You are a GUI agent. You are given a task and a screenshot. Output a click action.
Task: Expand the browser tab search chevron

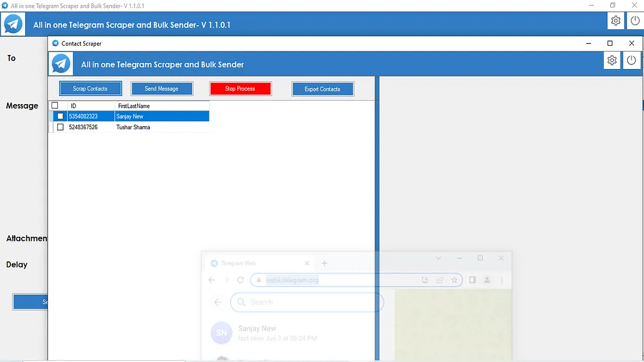[439, 258]
